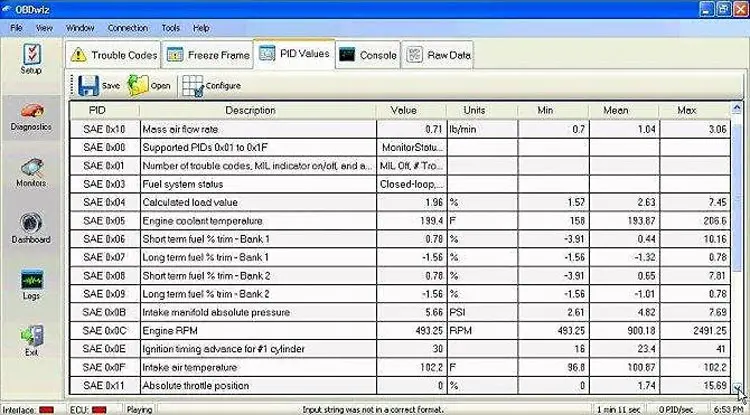Select the Supported PIDs 0x01 to 0x1F row
The image size is (750, 415).
(400, 147)
